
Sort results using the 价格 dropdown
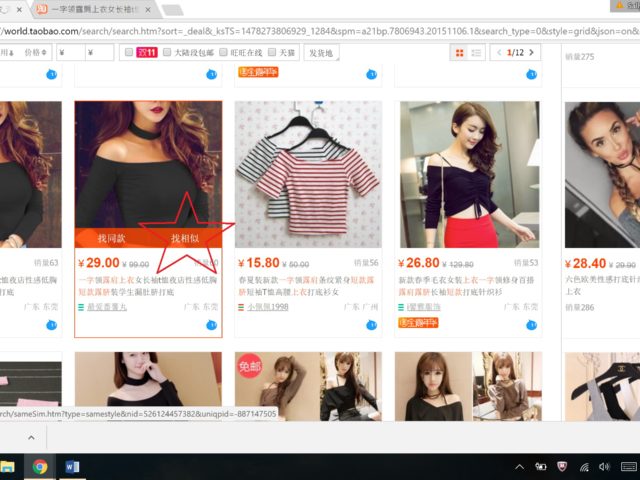[x=36, y=52]
